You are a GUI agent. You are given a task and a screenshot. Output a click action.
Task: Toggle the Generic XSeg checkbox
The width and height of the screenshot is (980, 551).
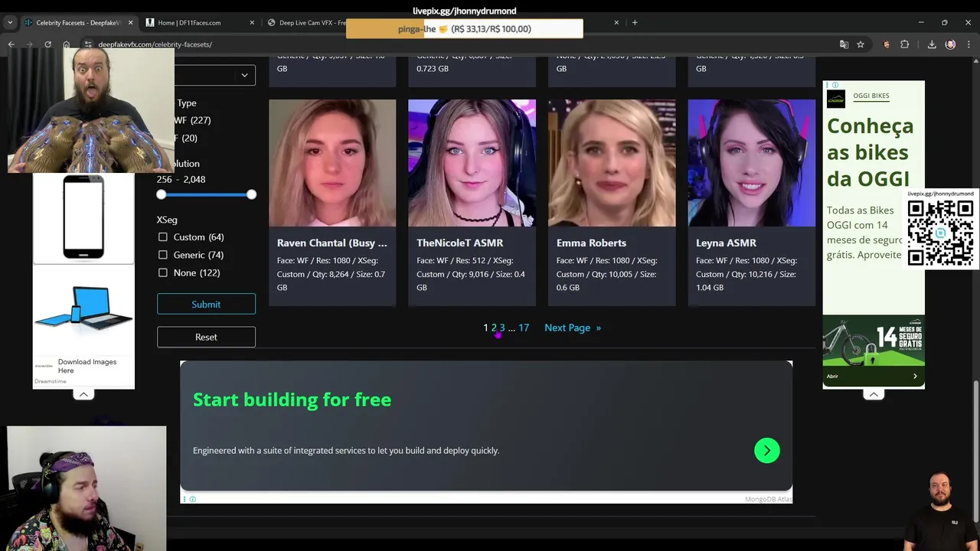click(162, 255)
